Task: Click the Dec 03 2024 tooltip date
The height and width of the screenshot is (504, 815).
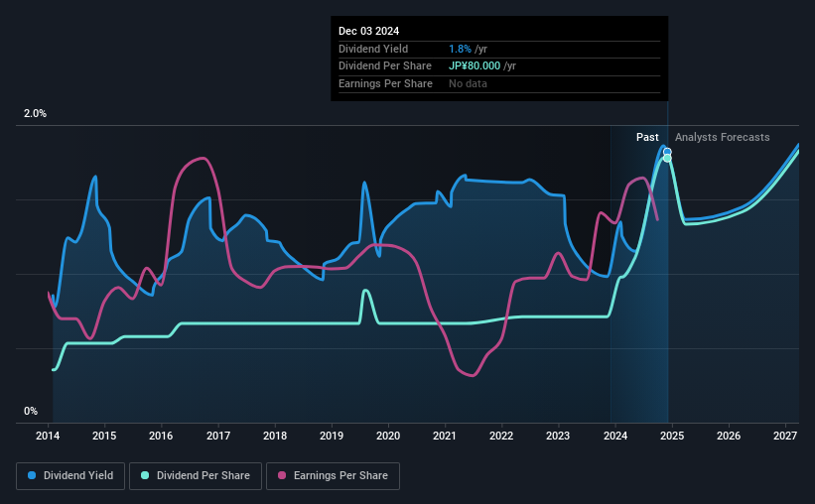Action: pos(369,31)
